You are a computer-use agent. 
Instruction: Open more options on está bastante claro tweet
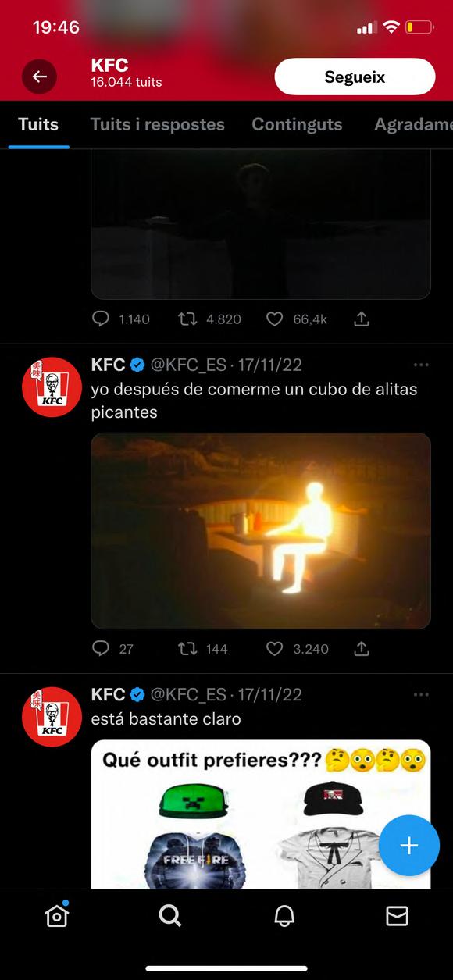tap(421, 694)
